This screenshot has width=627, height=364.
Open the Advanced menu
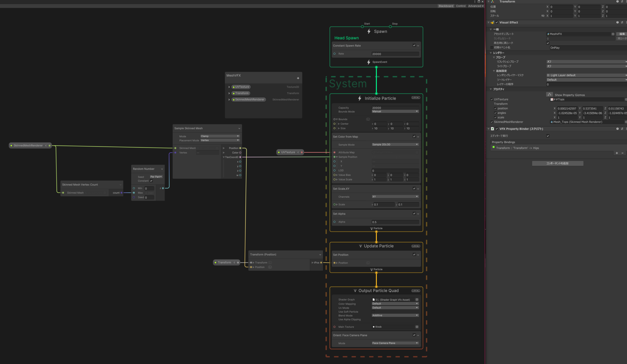(475, 6)
